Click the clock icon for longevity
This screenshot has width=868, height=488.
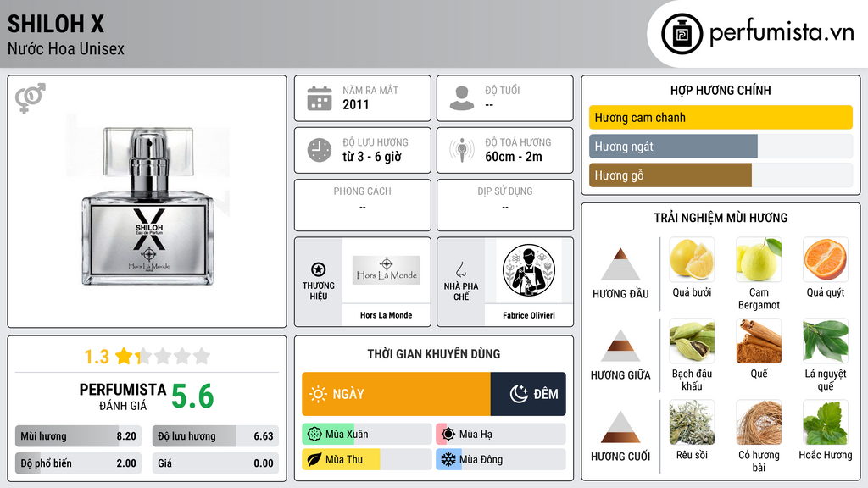(x=320, y=150)
